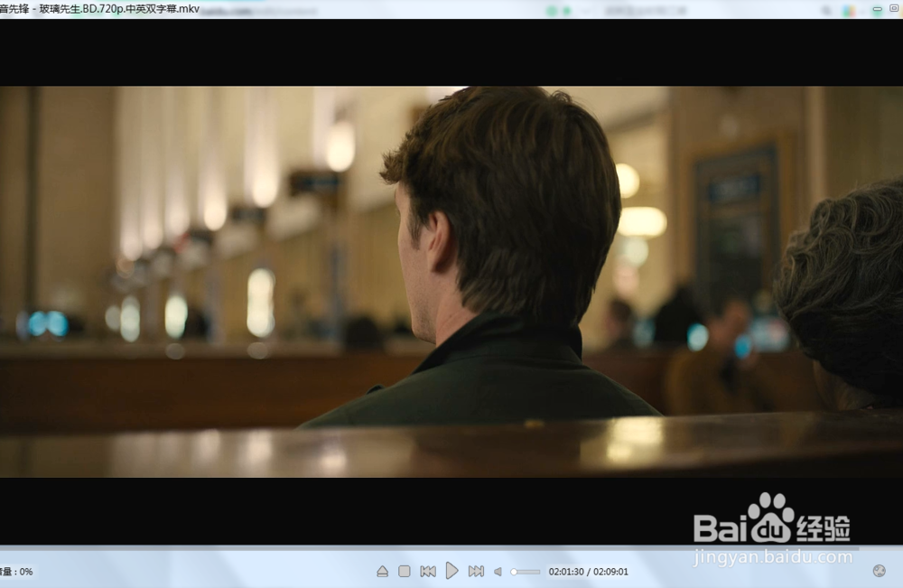The height and width of the screenshot is (588, 903).
Task: Stop video playback
Action: 405,572
